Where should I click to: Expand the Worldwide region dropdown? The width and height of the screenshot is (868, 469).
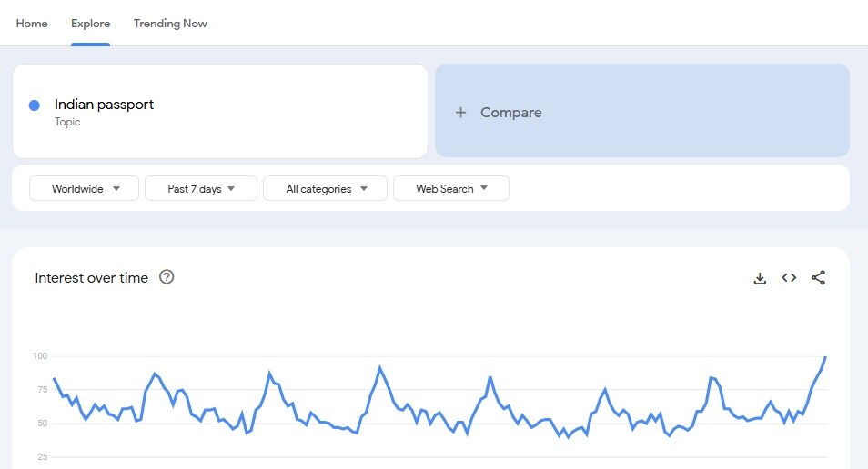point(85,189)
